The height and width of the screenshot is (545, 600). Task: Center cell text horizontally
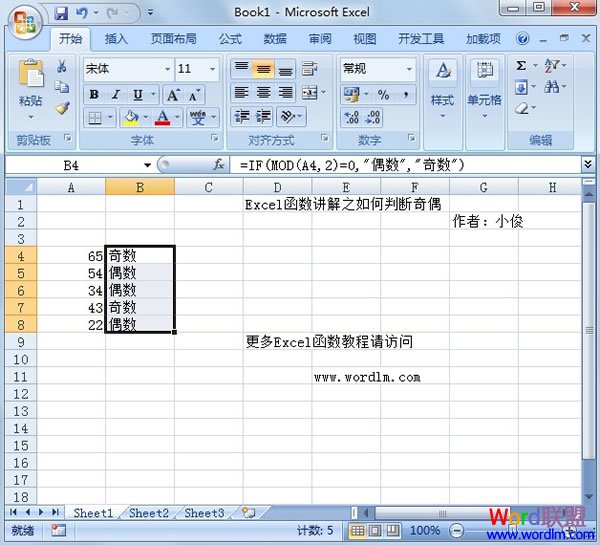[263, 92]
